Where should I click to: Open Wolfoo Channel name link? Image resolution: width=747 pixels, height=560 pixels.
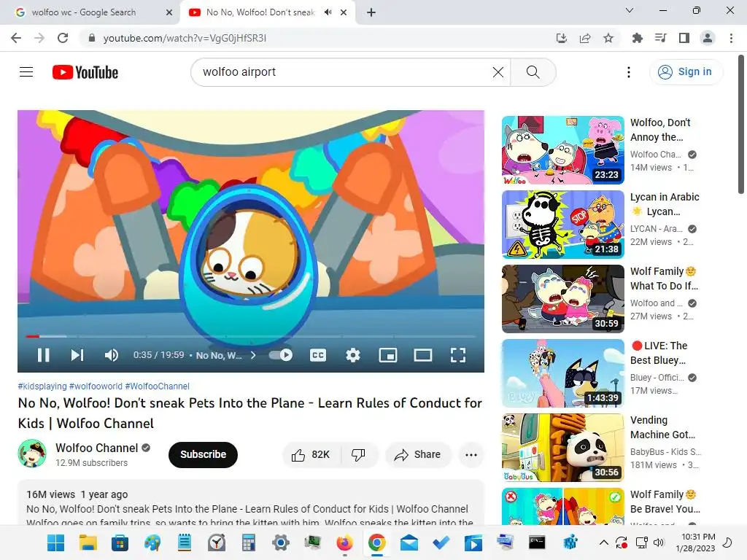point(97,448)
